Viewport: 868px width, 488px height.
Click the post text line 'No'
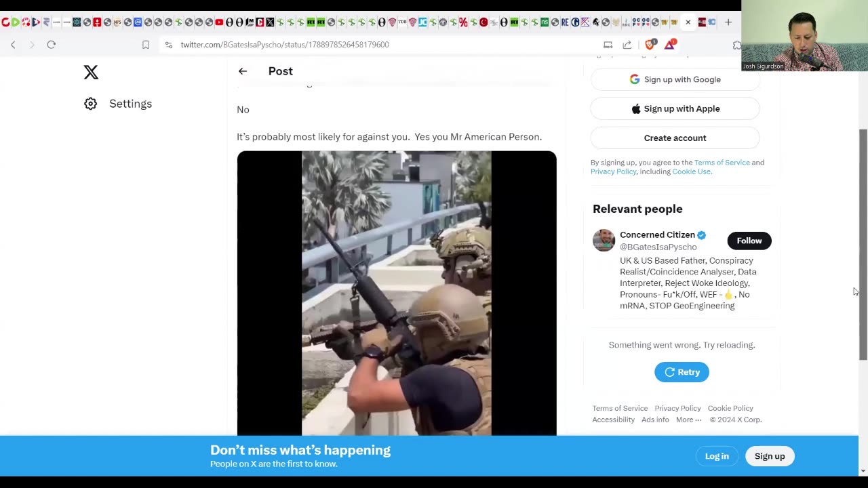[x=243, y=110]
